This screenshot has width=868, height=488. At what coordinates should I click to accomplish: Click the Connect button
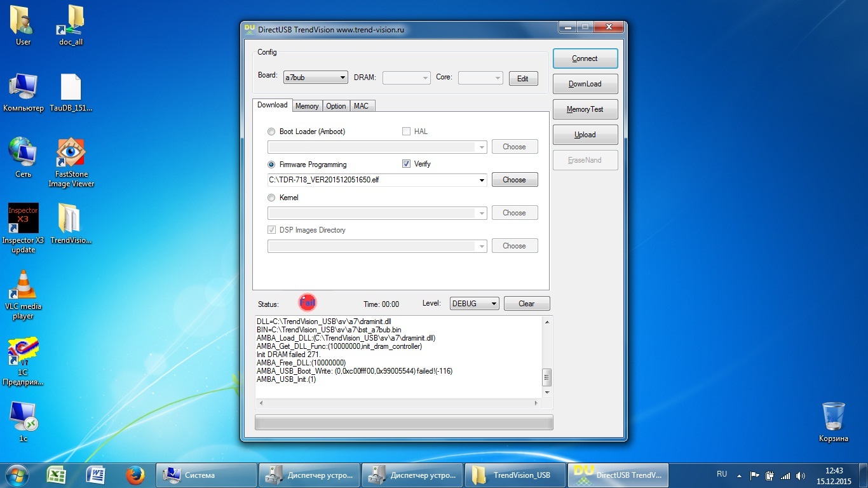pyautogui.click(x=585, y=58)
